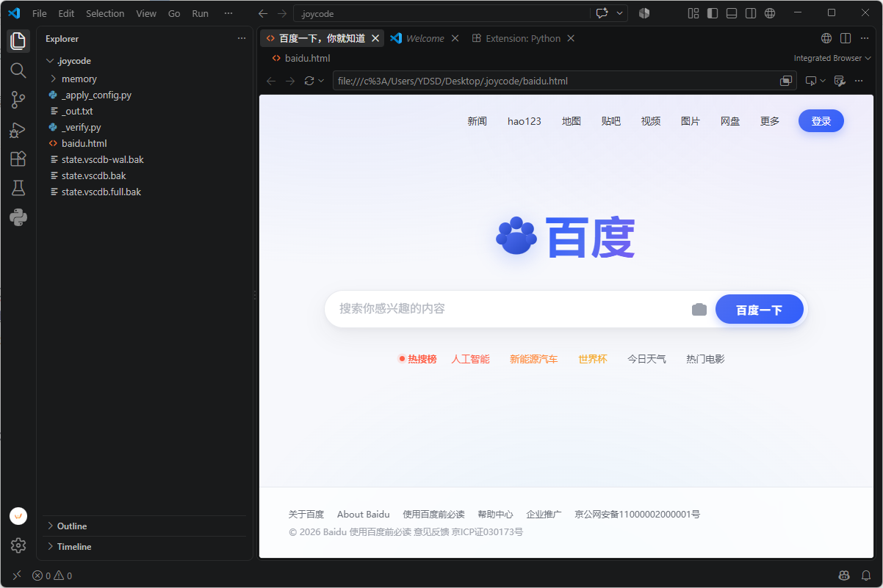Open the Run menu
This screenshot has width=883, height=588.
(x=200, y=13)
